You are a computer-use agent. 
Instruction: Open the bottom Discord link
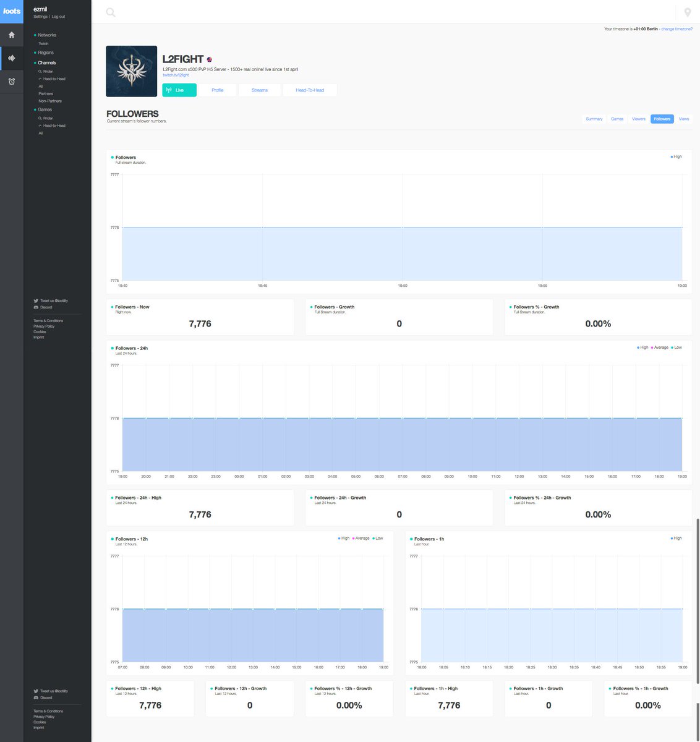tap(43, 697)
